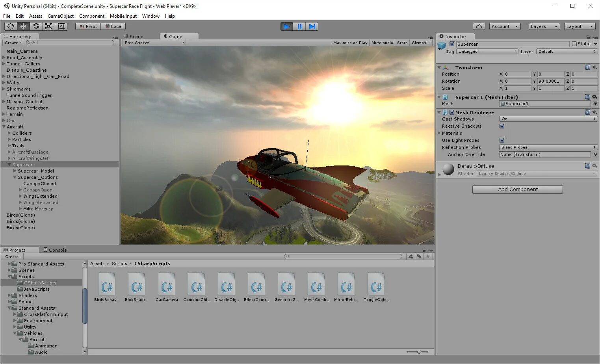The image size is (600, 364).
Task: Select the Scale tool
Action: tap(48, 26)
